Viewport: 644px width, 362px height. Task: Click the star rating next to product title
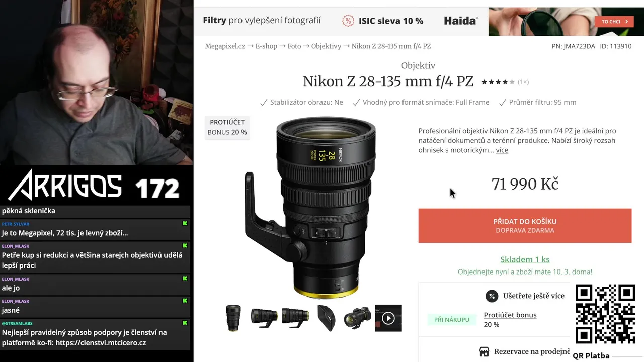498,82
